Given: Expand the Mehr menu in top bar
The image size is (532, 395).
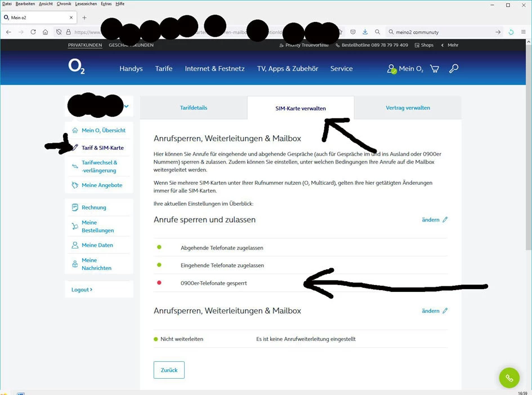Looking at the screenshot, I should point(450,45).
